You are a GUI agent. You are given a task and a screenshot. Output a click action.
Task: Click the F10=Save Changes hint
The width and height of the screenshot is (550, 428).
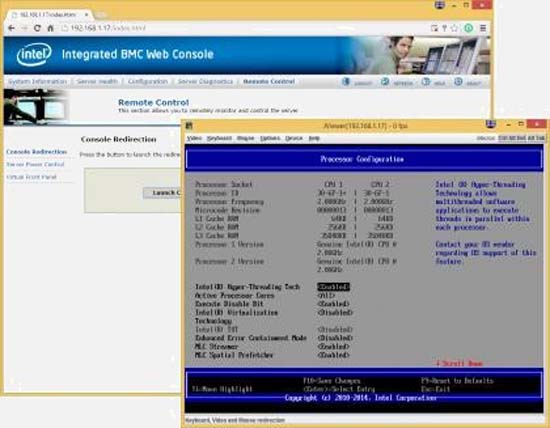[331, 381]
